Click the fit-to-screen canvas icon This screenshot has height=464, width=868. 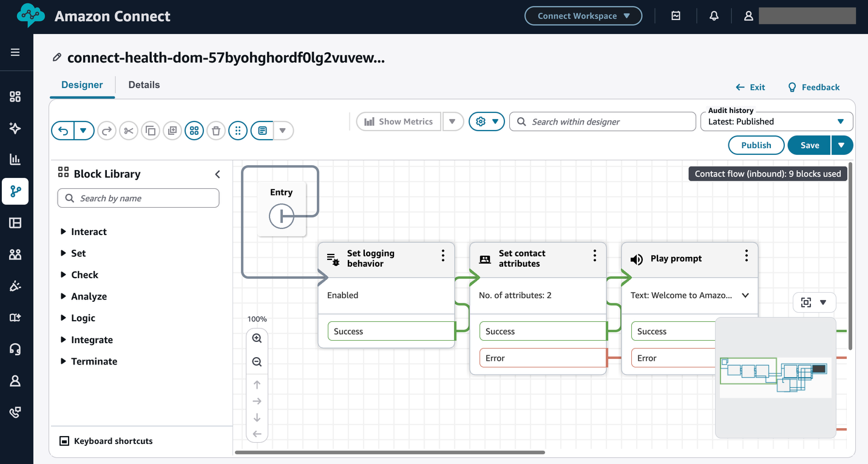pyautogui.click(x=806, y=302)
